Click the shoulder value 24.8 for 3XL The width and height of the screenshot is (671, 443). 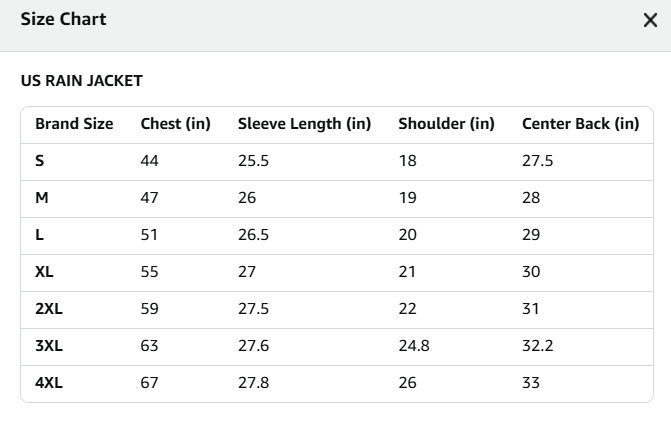(414, 346)
